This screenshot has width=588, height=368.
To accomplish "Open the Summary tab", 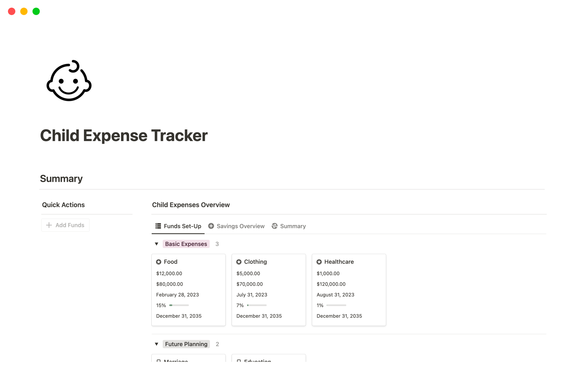I will point(293,226).
